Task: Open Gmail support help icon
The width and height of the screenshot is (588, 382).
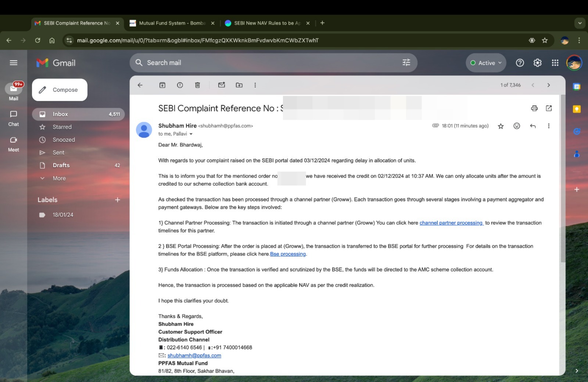Action: tap(520, 63)
